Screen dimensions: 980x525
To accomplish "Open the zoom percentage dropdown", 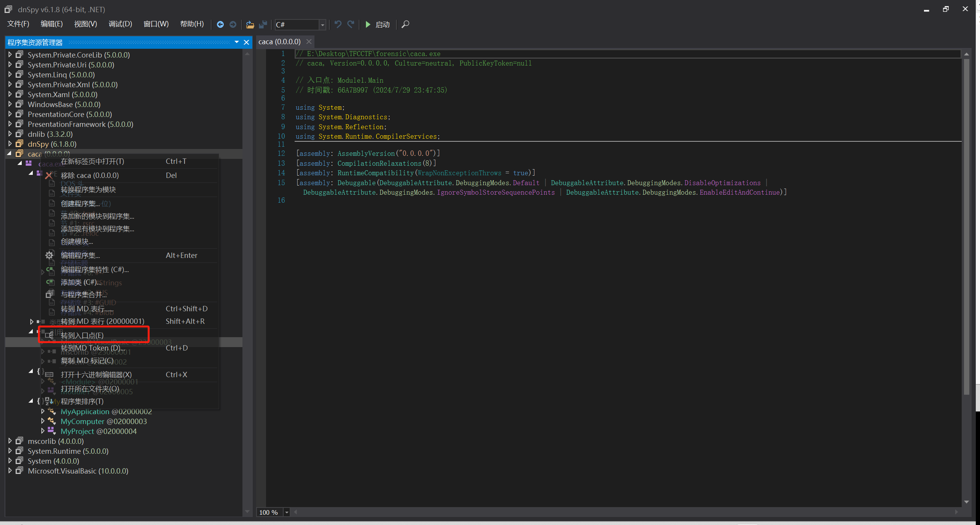I will pos(287,512).
